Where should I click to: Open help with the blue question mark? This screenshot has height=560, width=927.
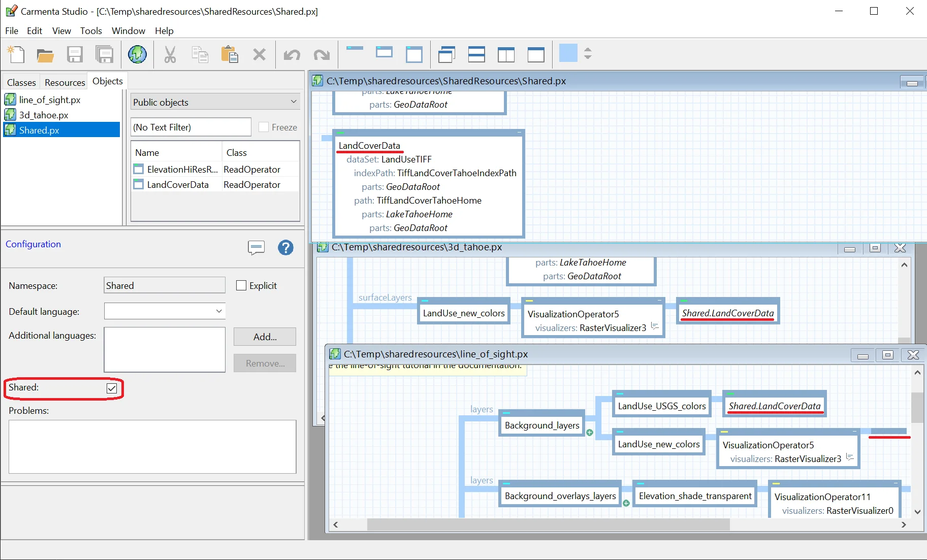pos(285,248)
